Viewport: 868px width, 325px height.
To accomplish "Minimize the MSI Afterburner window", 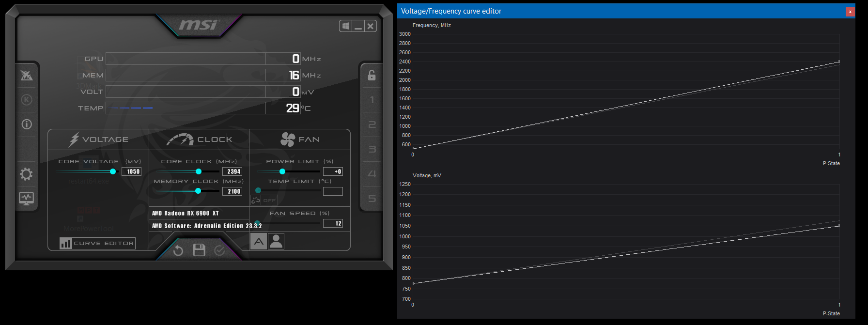I will tap(358, 26).
